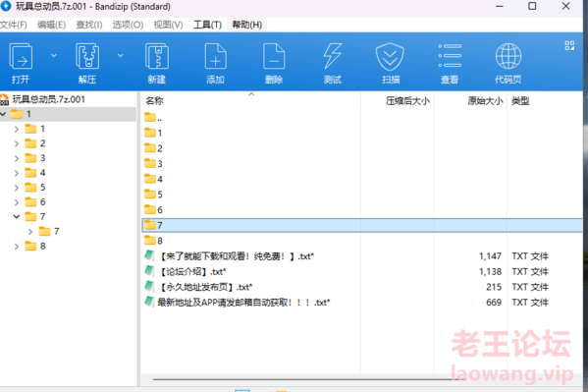Expand folder 2 in the tree
588x392 pixels.
17,143
